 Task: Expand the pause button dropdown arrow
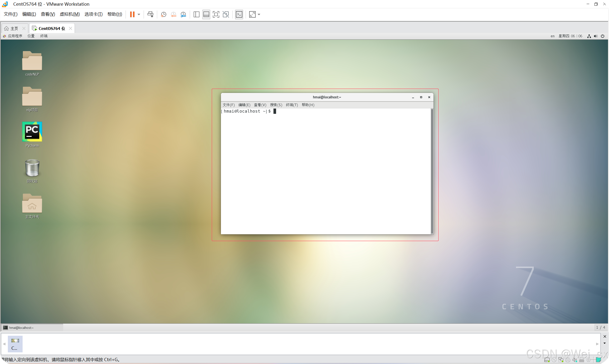pos(139,14)
